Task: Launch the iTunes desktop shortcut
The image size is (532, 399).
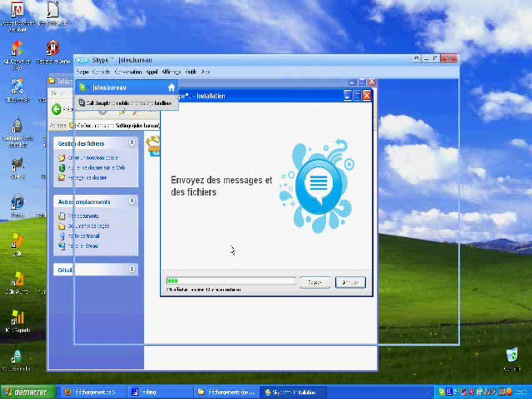Action: tap(17, 206)
